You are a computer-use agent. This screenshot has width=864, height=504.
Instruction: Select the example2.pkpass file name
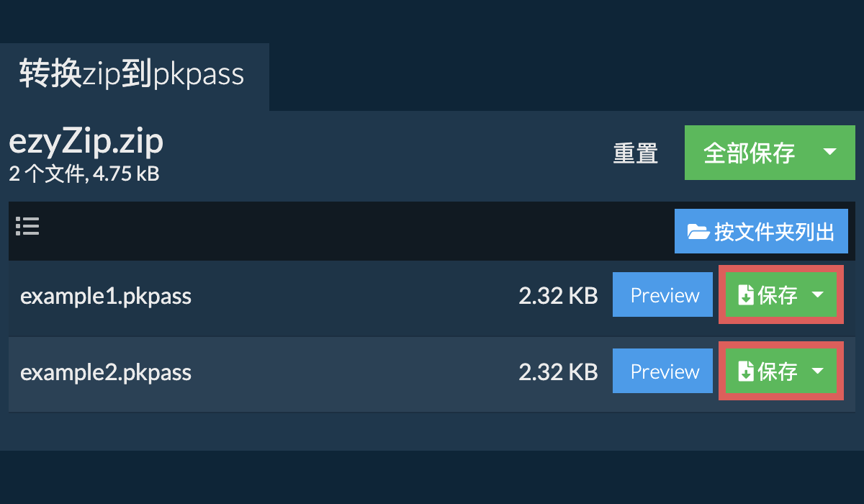106,372
